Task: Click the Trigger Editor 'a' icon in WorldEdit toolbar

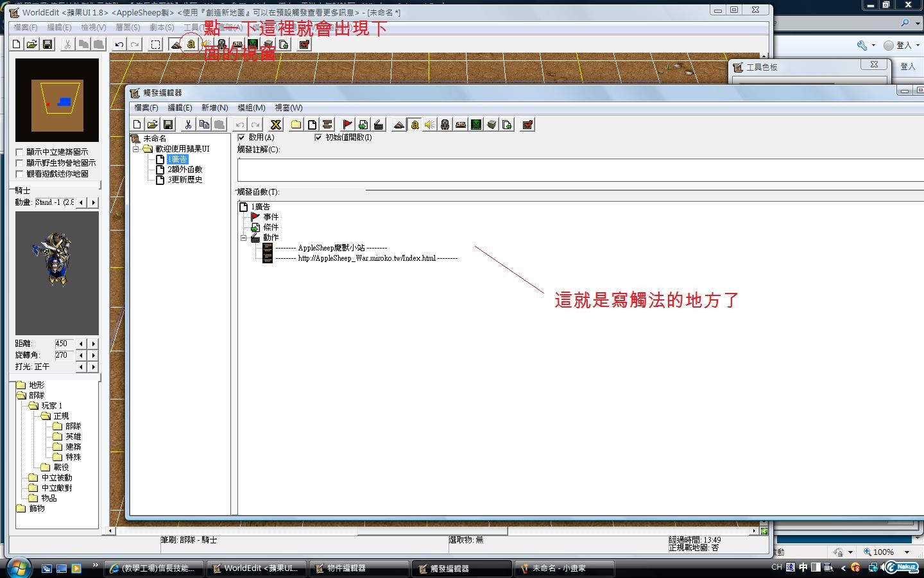Action: (191, 44)
